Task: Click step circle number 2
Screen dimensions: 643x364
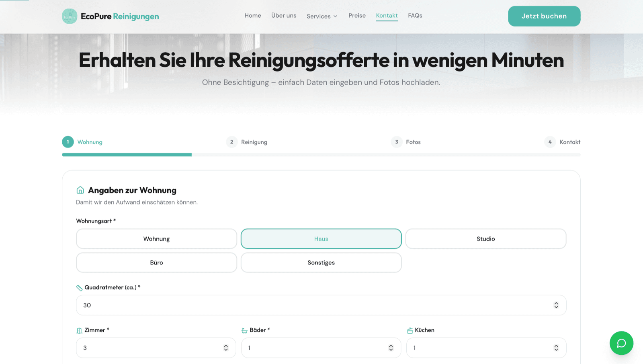Action: click(x=232, y=142)
